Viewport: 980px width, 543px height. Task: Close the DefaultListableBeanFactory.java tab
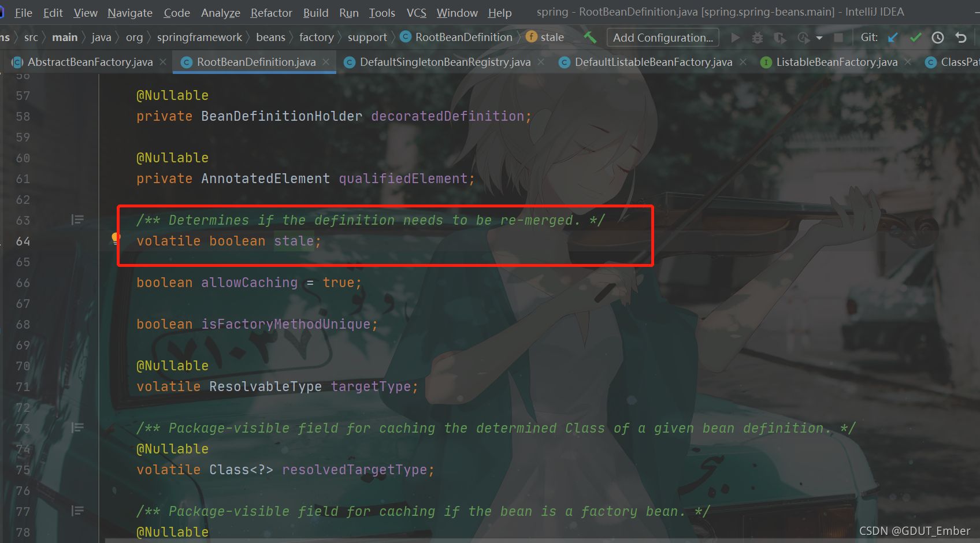click(x=743, y=62)
